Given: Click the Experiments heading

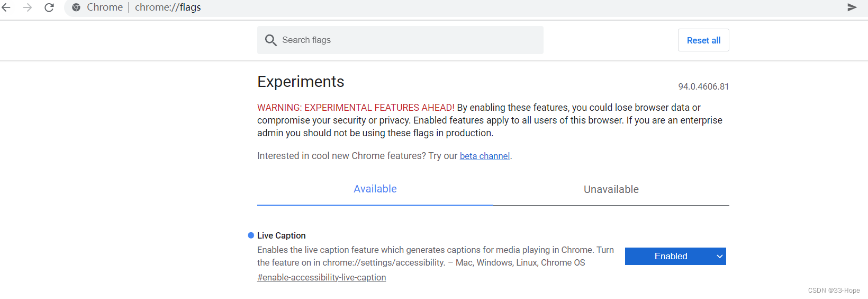Looking at the screenshot, I should pyautogui.click(x=301, y=82).
